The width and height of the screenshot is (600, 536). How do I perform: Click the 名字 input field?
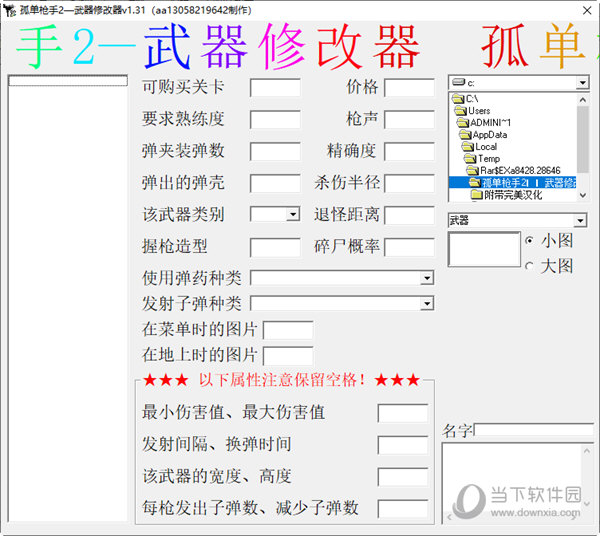coord(533,429)
